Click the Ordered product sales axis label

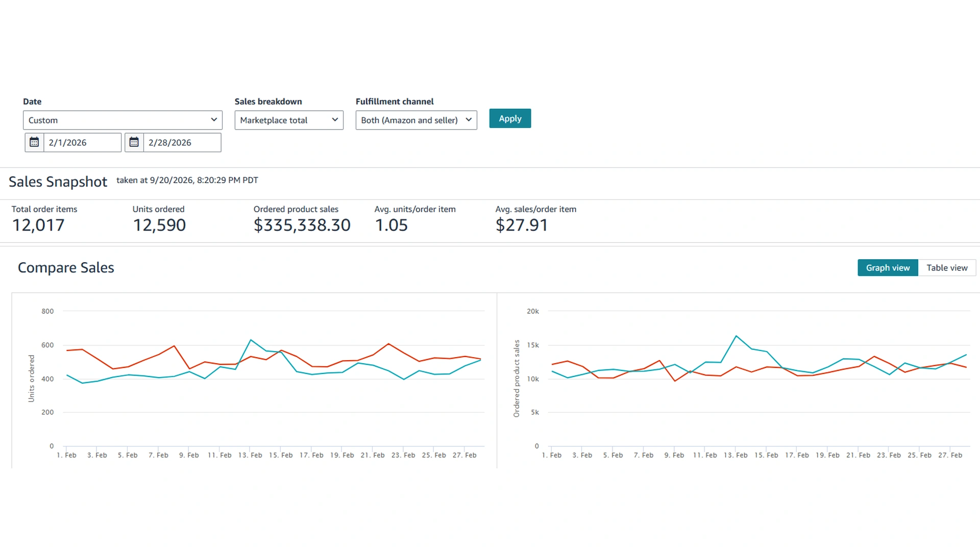[x=517, y=379]
